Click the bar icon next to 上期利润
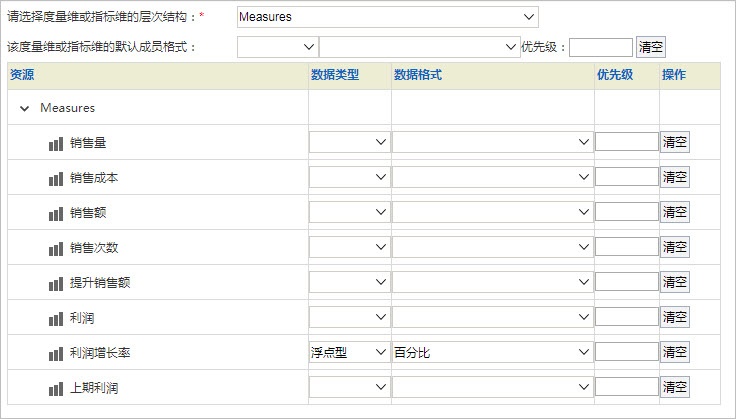This screenshot has width=736, height=419. pos(56,389)
